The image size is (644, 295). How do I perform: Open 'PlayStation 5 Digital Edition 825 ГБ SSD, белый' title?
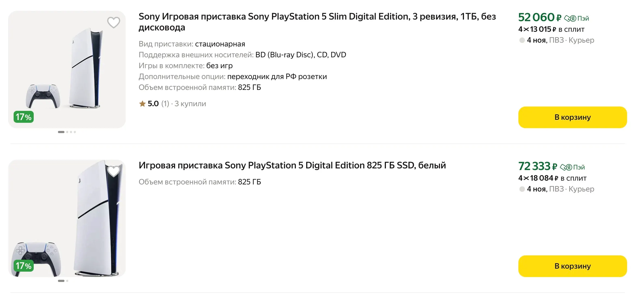tap(292, 165)
